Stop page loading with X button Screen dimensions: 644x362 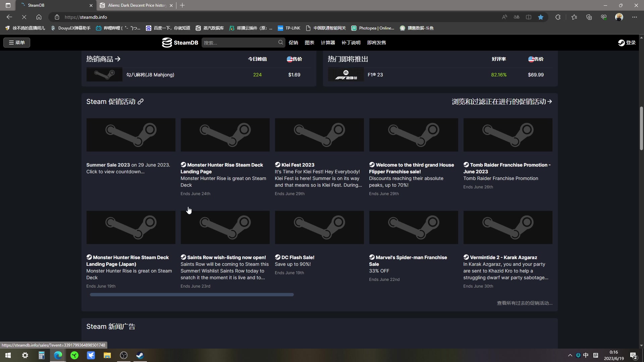(x=24, y=17)
